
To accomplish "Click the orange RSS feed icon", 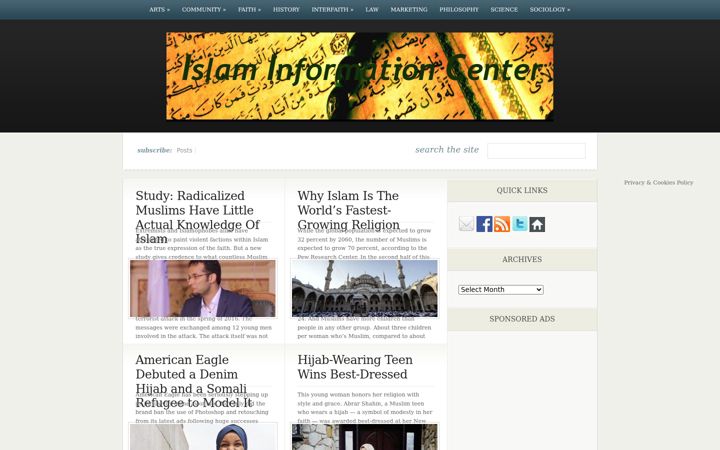I will (502, 224).
